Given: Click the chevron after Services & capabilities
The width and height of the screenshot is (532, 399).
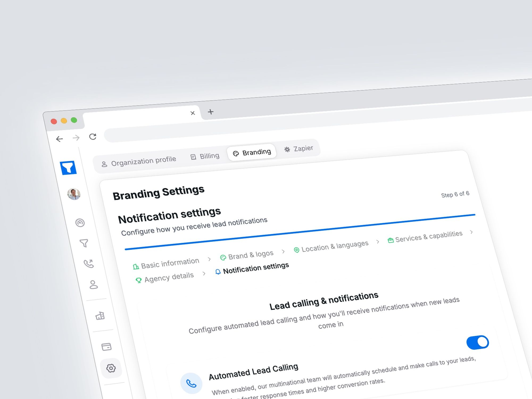Looking at the screenshot, I should pos(471,232).
